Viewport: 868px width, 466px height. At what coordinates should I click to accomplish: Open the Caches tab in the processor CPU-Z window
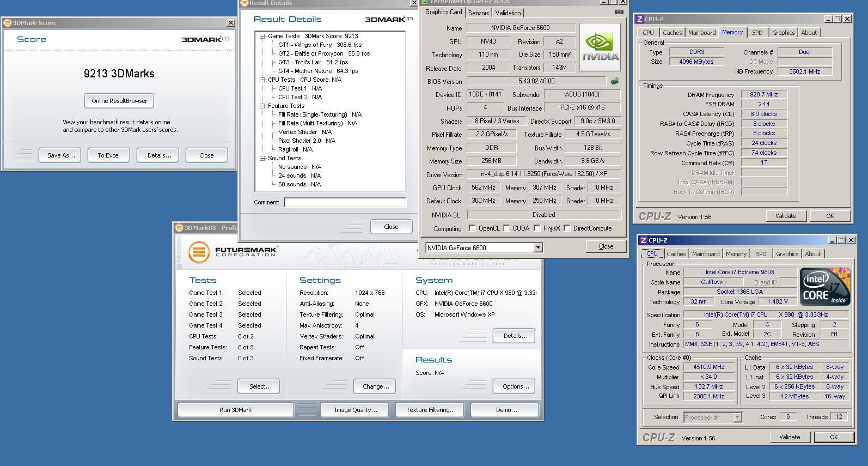[x=676, y=254]
